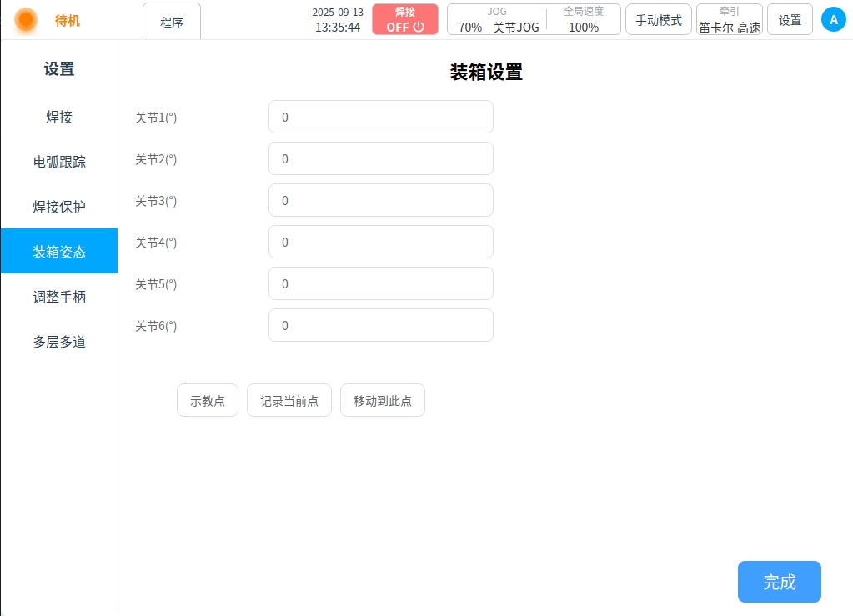This screenshot has height=616, width=853.
Task: Open the 牵引 笛卡尔 高速 selector
Action: click(x=730, y=19)
